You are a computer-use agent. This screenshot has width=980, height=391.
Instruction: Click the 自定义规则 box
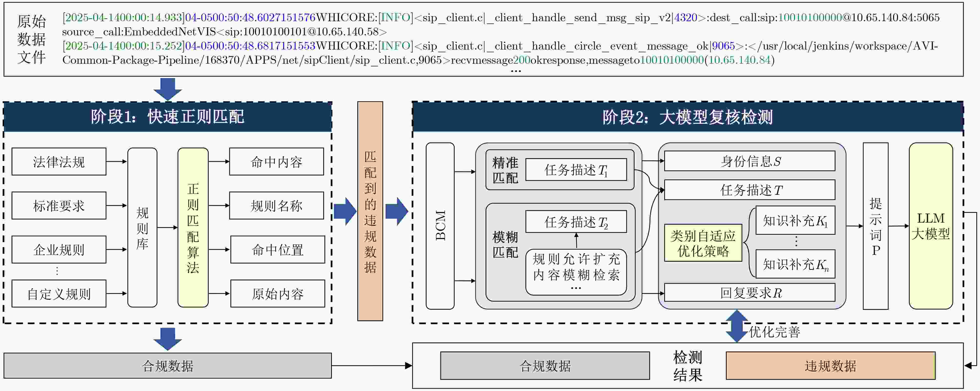59,294
